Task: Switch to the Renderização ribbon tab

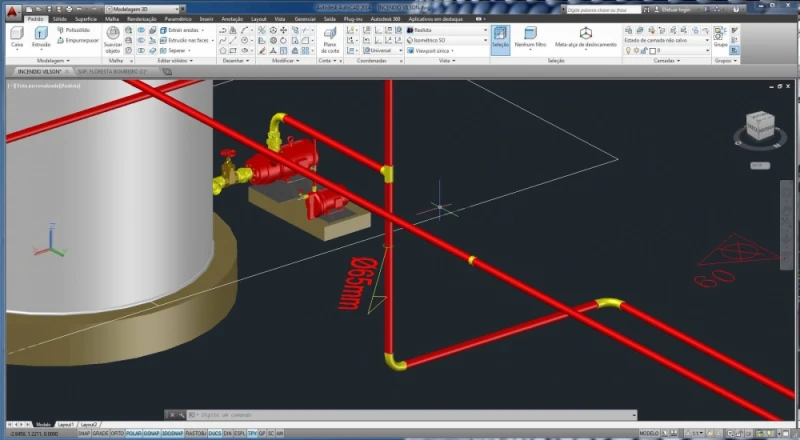Action: (141, 18)
